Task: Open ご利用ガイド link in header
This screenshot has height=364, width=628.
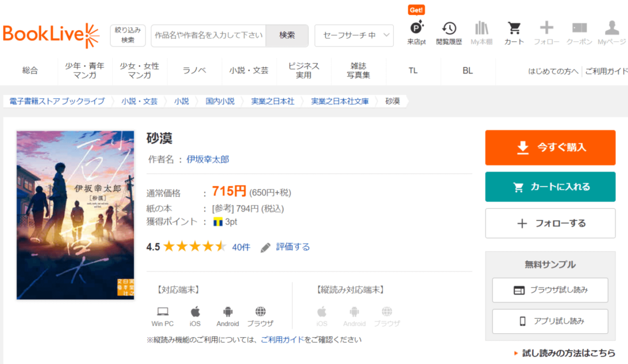Action: [606, 71]
